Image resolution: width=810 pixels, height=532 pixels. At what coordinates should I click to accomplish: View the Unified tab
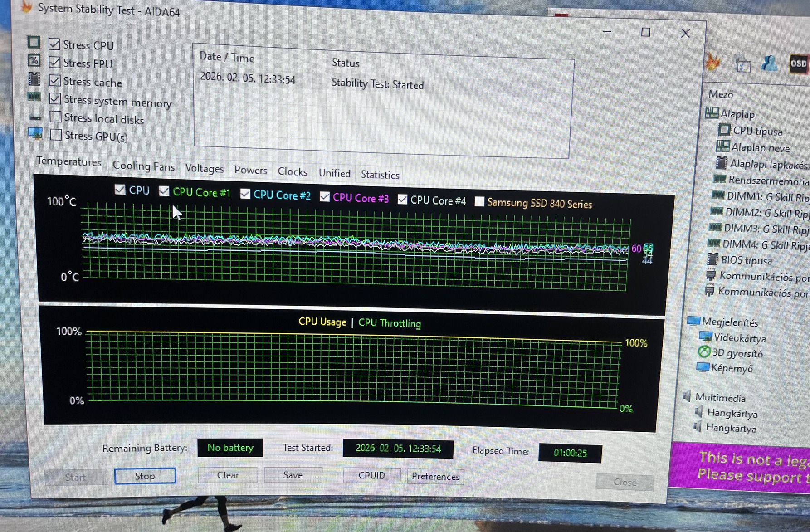click(x=335, y=173)
